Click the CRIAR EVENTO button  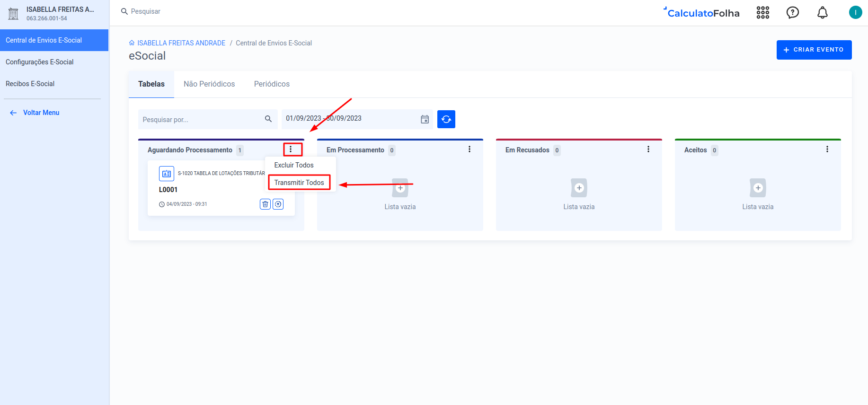pos(814,50)
